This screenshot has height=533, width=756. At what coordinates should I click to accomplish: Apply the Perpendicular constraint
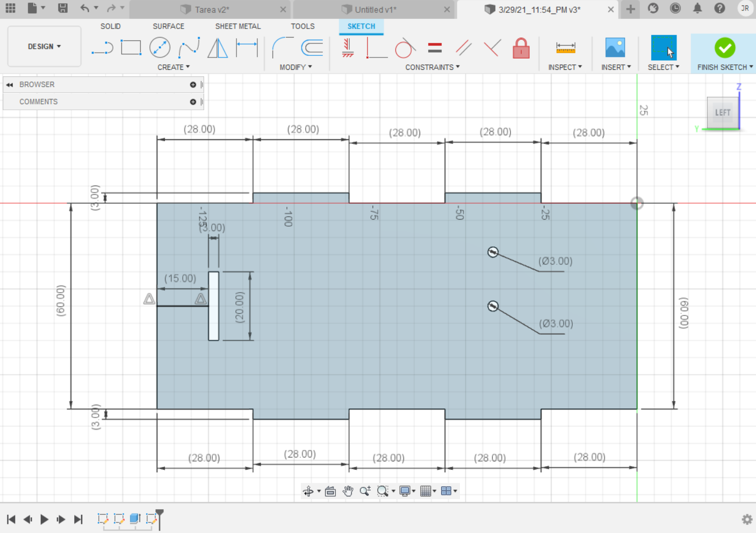(492, 48)
